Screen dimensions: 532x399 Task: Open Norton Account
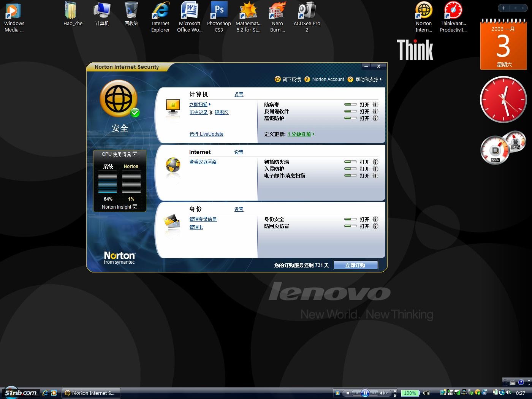[324, 79]
